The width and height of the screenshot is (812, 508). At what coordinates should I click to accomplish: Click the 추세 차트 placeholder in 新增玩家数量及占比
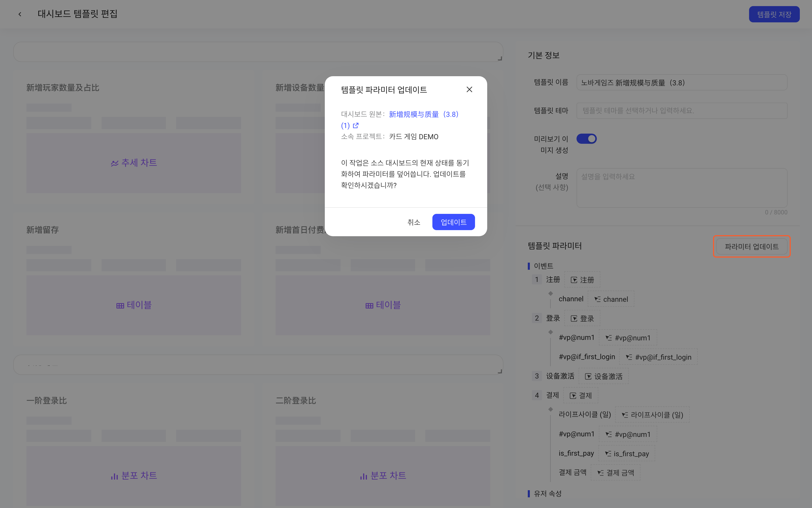point(133,163)
